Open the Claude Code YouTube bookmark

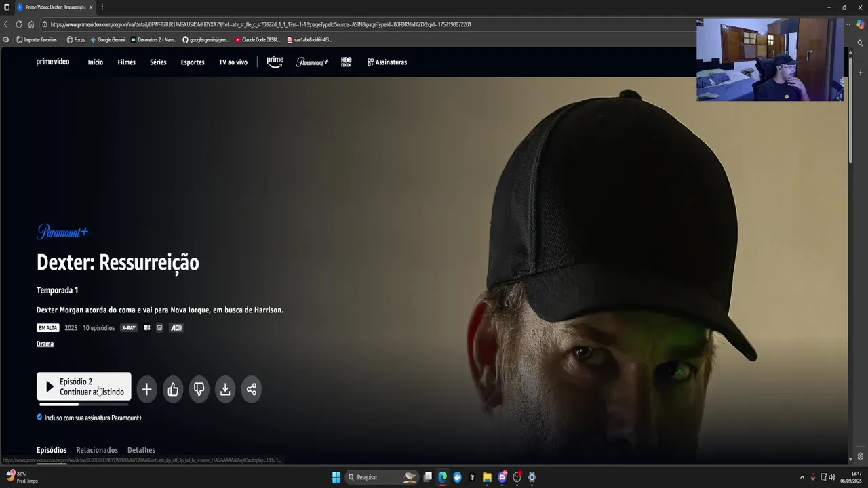pyautogui.click(x=258, y=40)
